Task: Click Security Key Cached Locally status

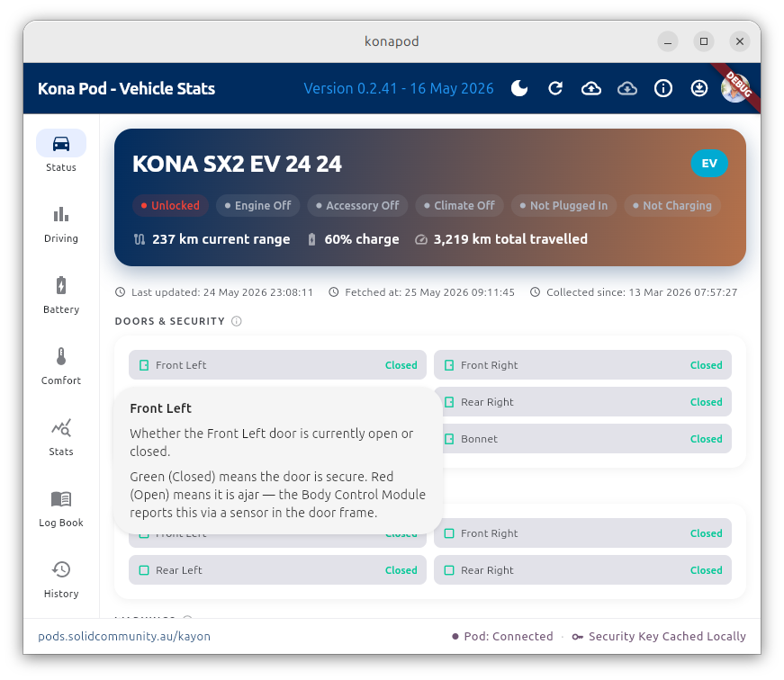Action: pyautogui.click(x=659, y=636)
